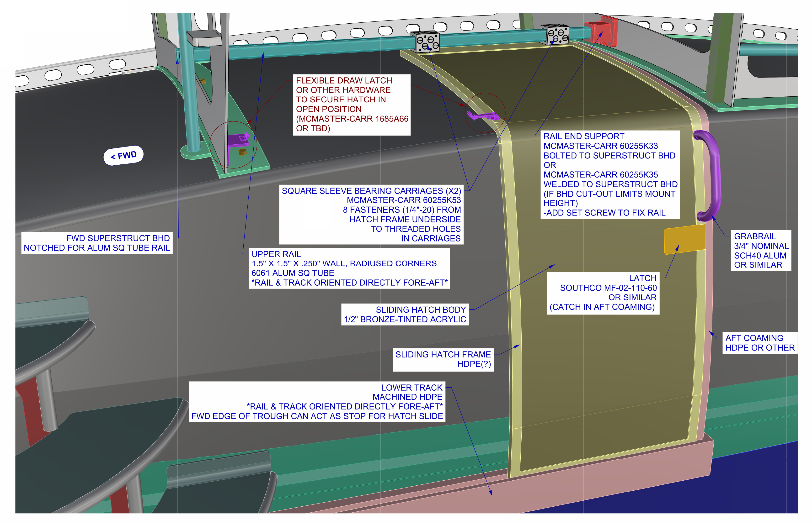Select the SLIDING HATCH FRAME HDPE(?) label
Screen dimensions: 812x525
[x=443, y=360]
